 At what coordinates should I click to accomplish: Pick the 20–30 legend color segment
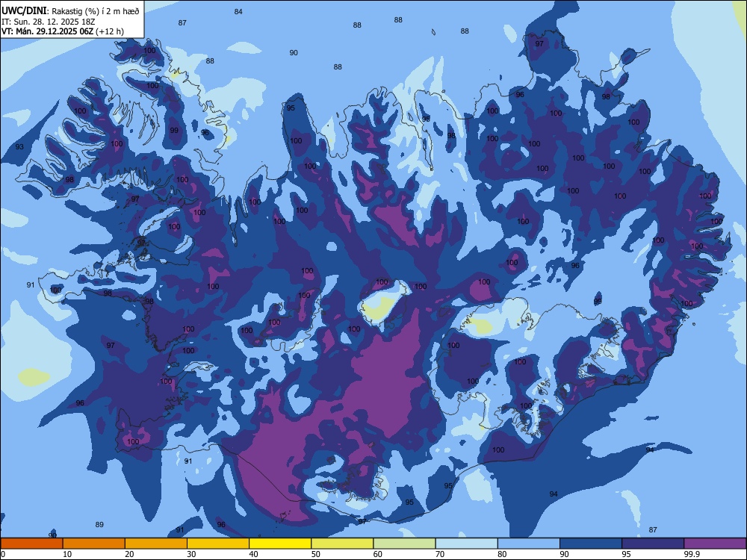point(156,544)
